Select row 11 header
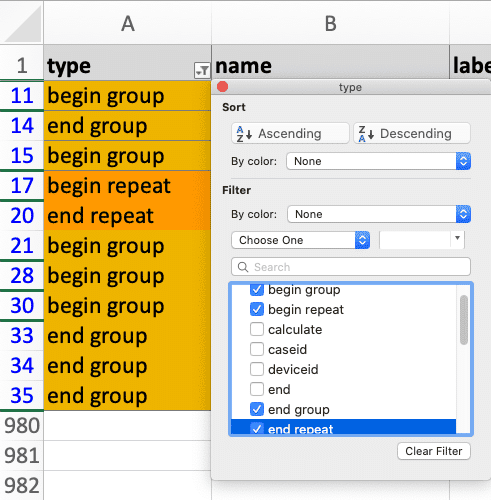This screenshot has height=500, width=491. (22, 96)
